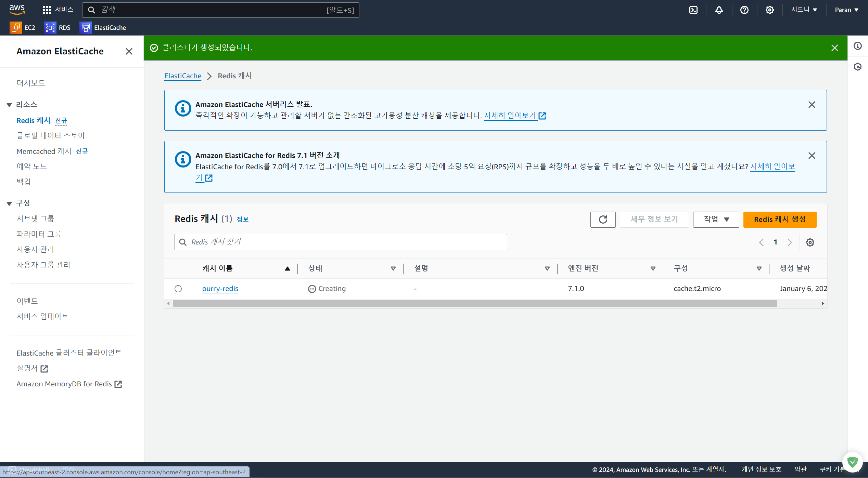Viewport: 868px width, 478px height.
Task: Dismiss the ElastiCache serverless announcement
Action: (x=812, y=105)
